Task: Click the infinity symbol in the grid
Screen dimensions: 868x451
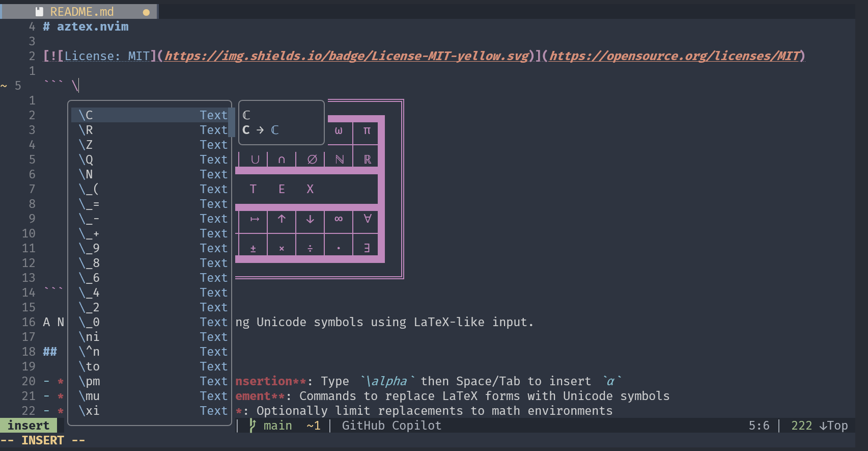Action: pos(338,219)
